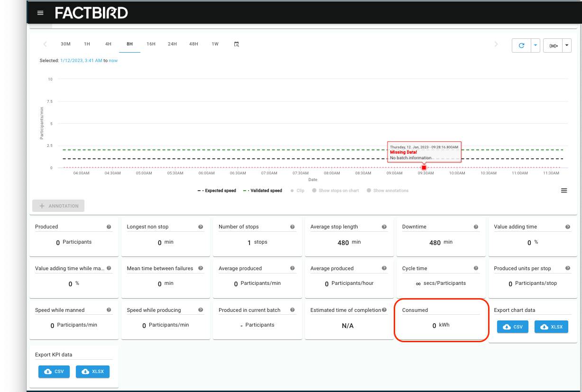Click the Consumed kWh card value
The image size is (582, 392).
(441, 326)
